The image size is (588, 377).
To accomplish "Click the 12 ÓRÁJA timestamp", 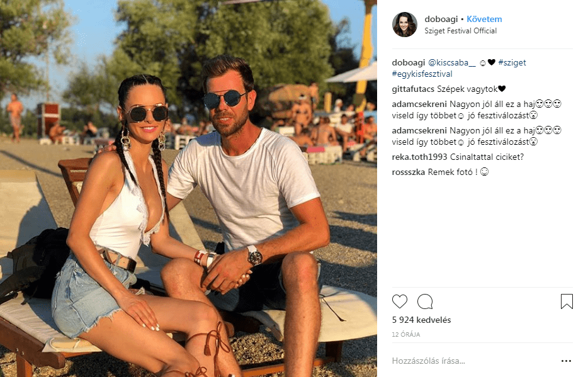I will pos(406,335).
